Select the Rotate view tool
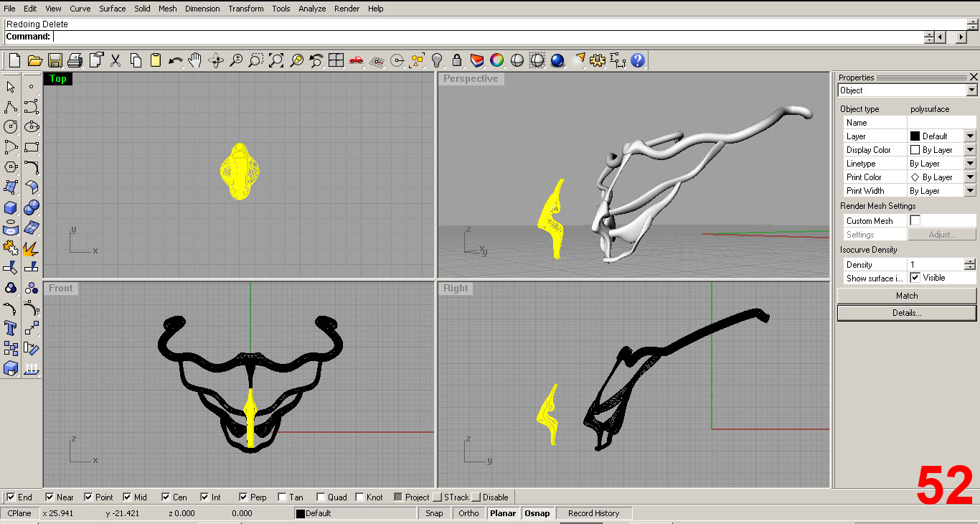The width and height of the screenshot is (980, 524). 215,60
